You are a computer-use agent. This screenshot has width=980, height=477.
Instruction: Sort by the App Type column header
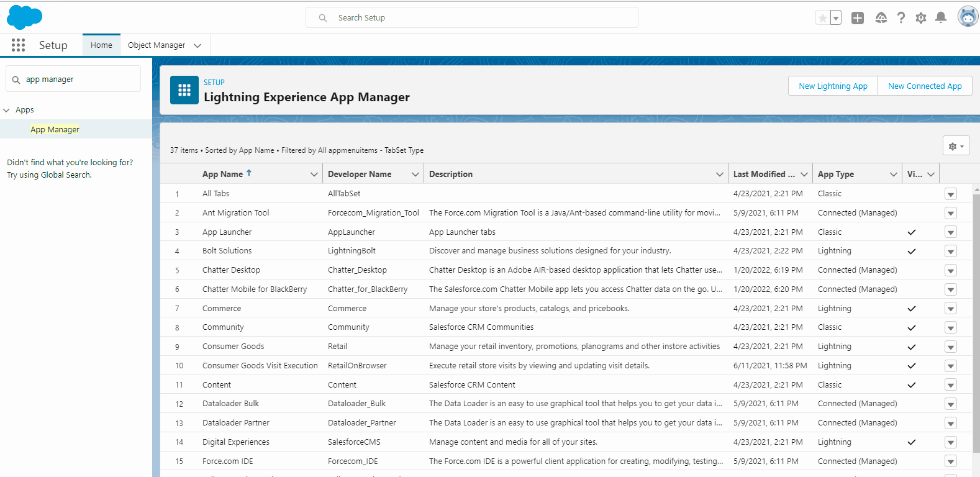pyautogui.click(x=836, y=174)
